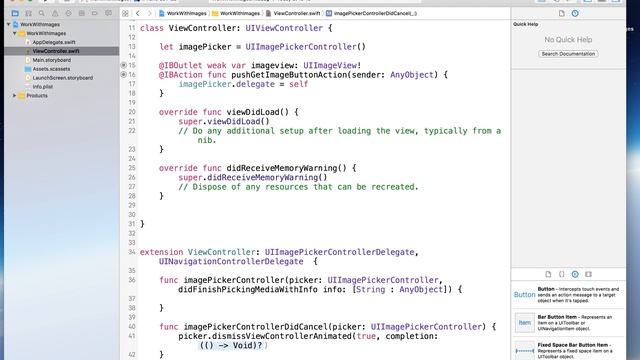Open the Breakpoint navigator icon
Image resolution: width=640 pixels, height=360 pixels.
click(95, 13)
